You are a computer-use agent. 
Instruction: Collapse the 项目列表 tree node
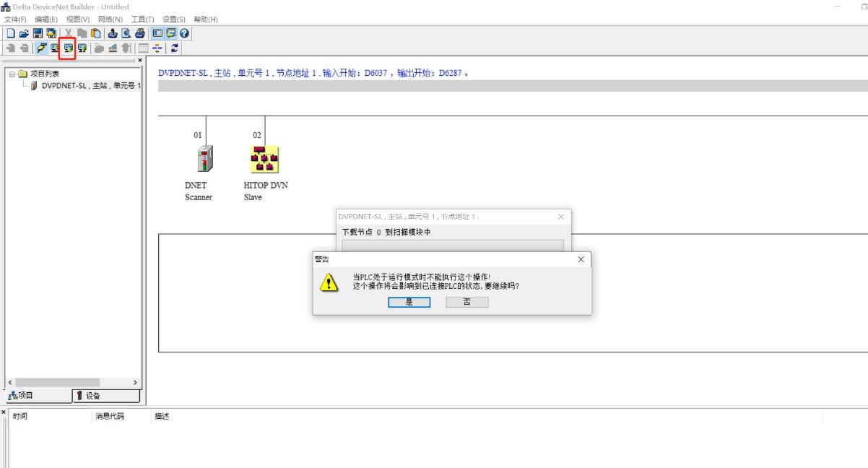pos(12,74)
